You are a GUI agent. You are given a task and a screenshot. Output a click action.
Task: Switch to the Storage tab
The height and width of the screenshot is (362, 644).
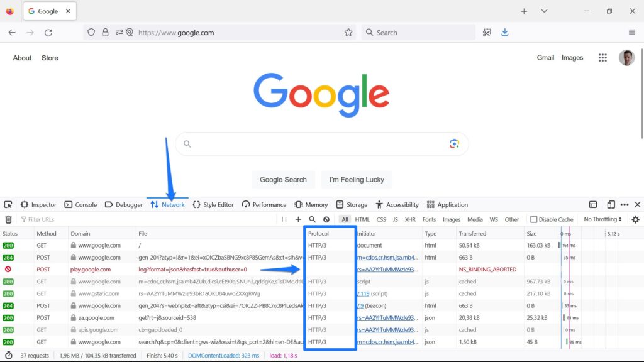[352, 204]
